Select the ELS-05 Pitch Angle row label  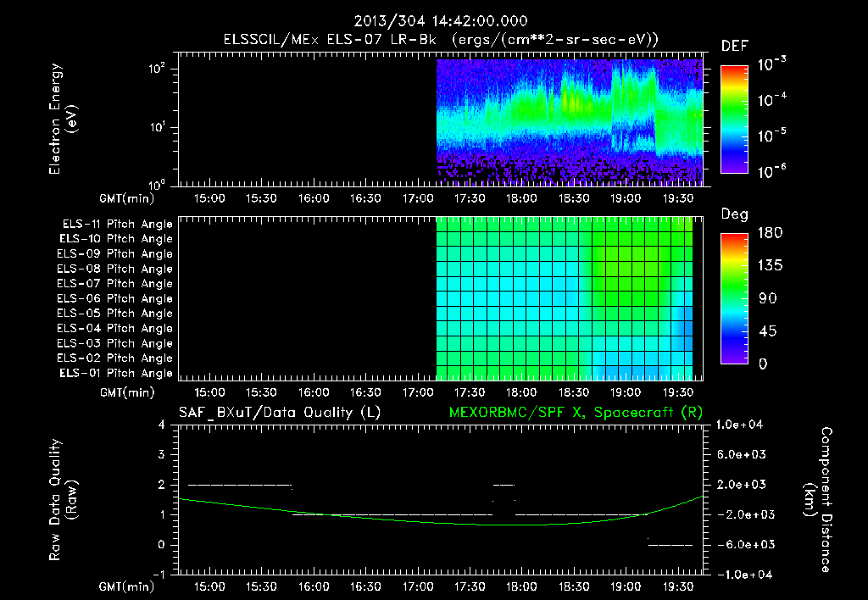coord(115,314)
